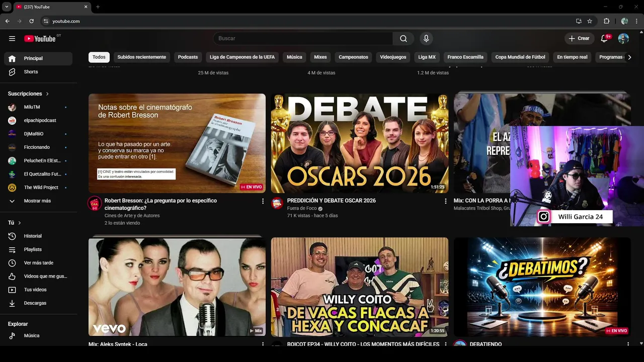Open elpachipodcast subscription

pyautogui.click(x=38, y=121)
